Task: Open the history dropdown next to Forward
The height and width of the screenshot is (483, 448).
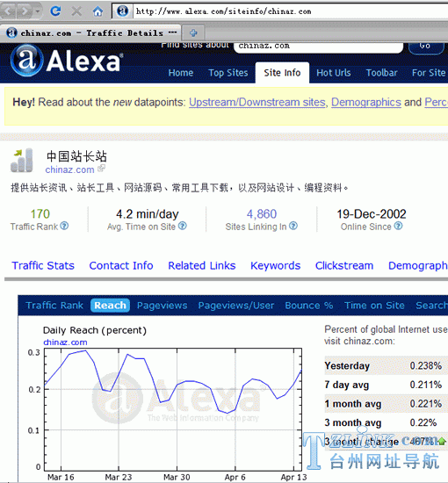Action: 38,11
